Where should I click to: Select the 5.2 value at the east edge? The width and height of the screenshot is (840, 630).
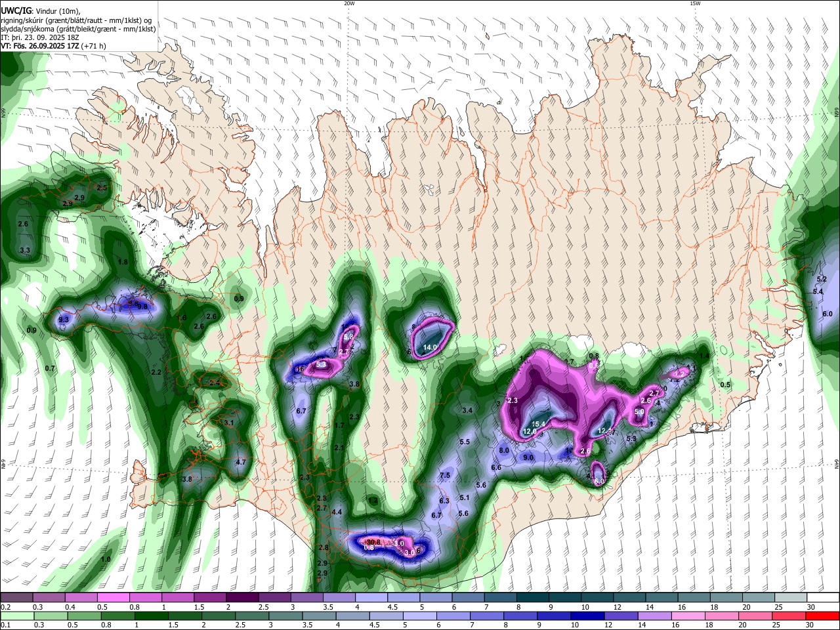click(x=822, y=280)
